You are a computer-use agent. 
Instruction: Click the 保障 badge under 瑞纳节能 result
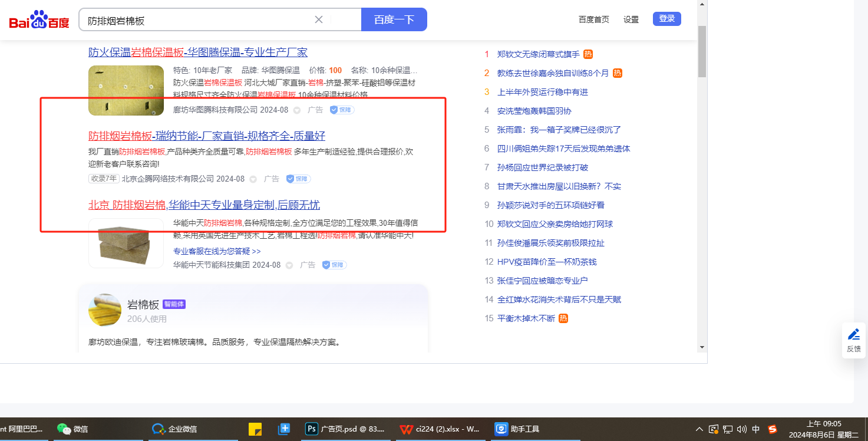[x=298, y=179]
